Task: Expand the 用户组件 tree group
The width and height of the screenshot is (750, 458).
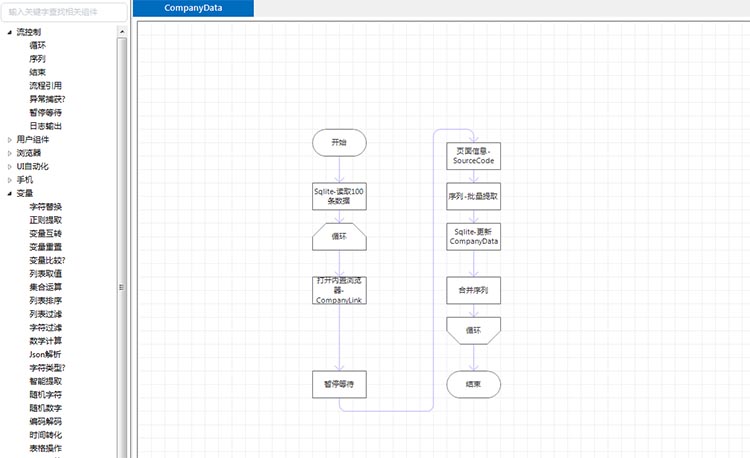Action: [10, 140]
